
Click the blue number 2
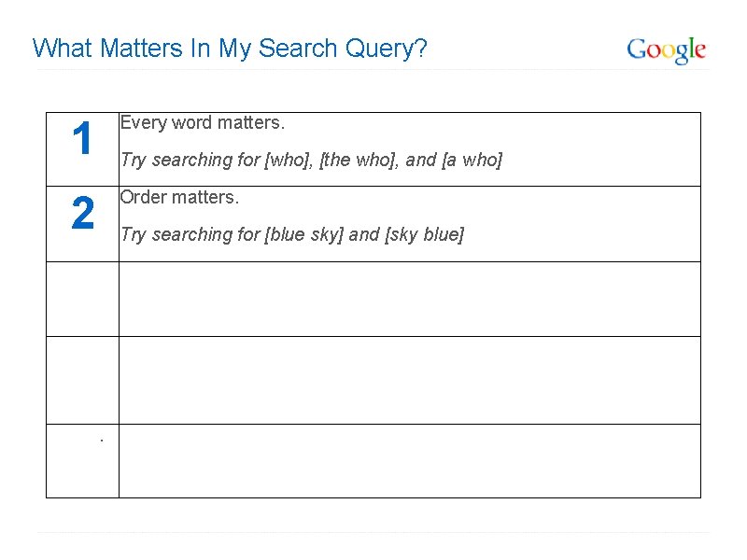pos(82,213)
